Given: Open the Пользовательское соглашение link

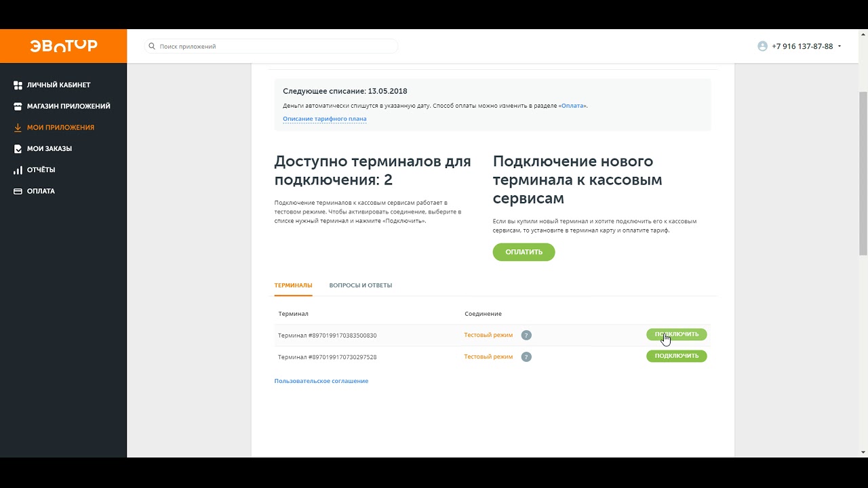Looking at the screenshot, I should 321,381.
